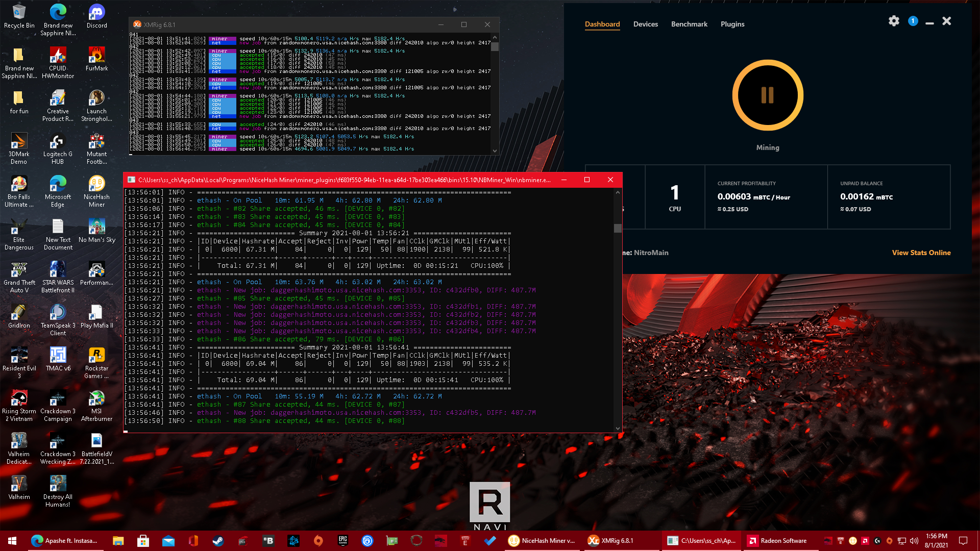
Task: Select the TeamSpeak 3 Client icon
Action: (58, 320)
